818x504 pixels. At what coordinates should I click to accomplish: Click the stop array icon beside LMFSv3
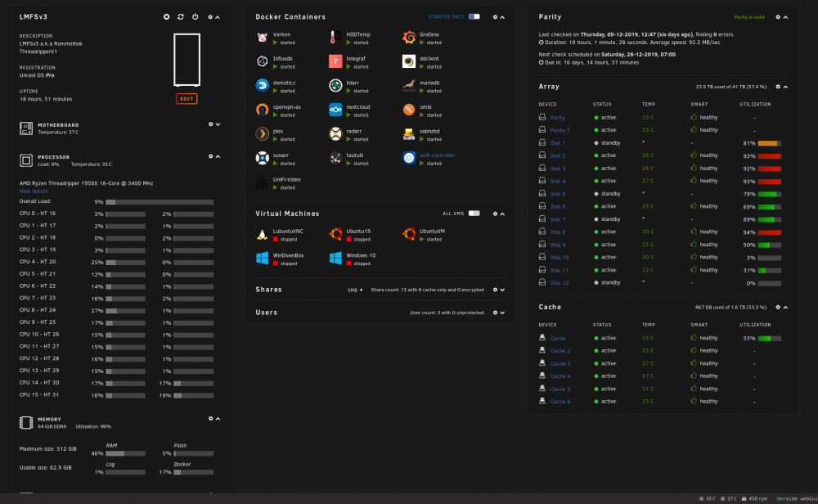(x=166, y=16)
